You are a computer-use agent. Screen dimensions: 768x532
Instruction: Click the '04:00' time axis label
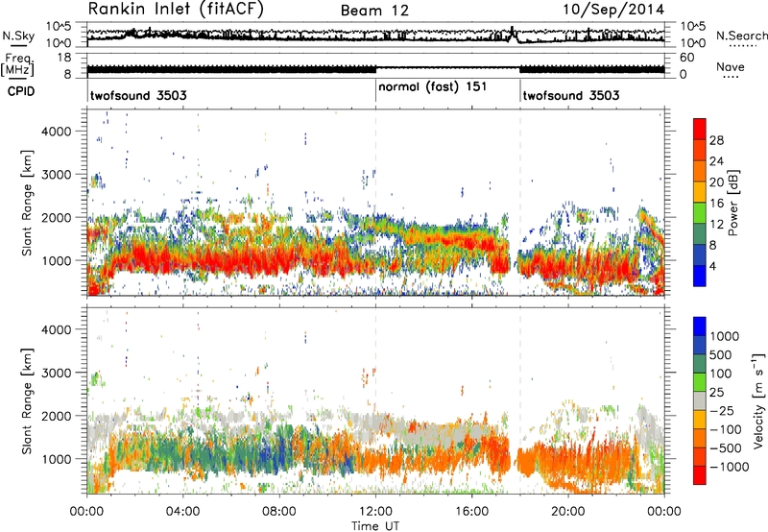point(183,512)
